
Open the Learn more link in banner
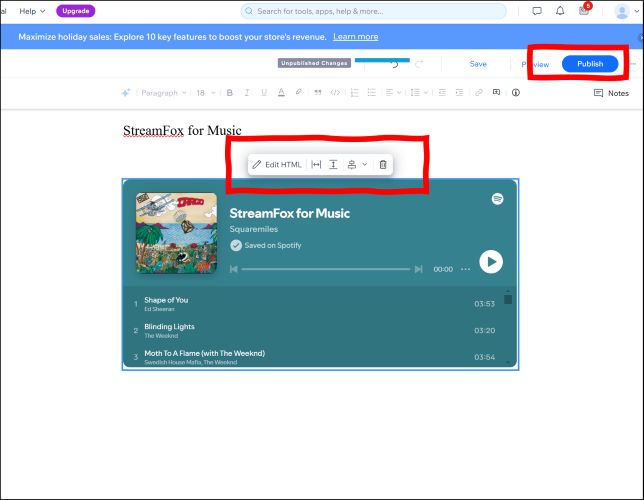(x=356, y=37)
